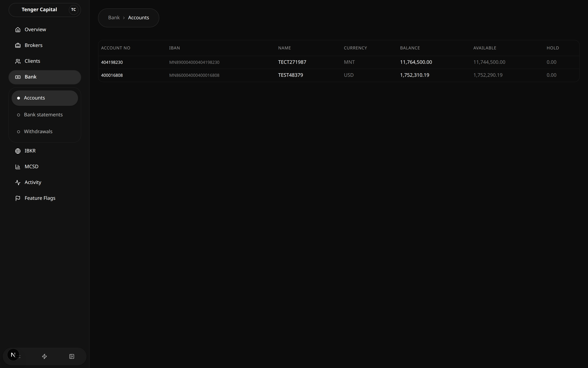Viewport: 588px width, 368px height.
Task: Open Clients section
Action: pos(45,61)
